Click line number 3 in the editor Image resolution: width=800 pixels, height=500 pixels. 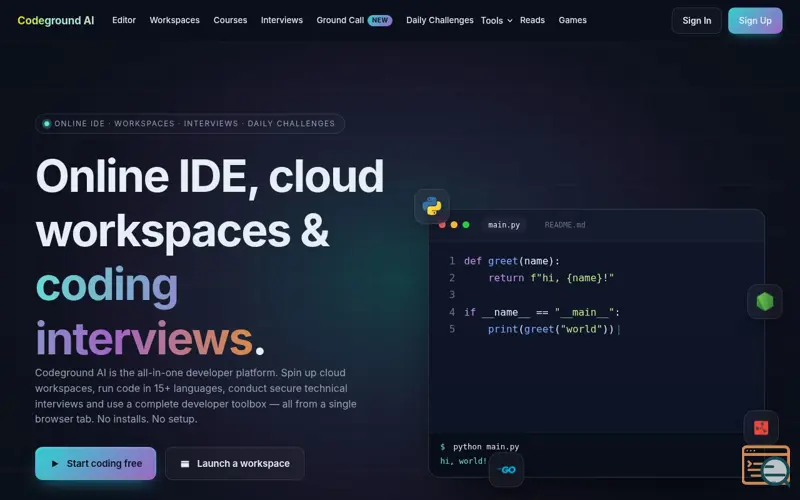(x=452, y=295)
